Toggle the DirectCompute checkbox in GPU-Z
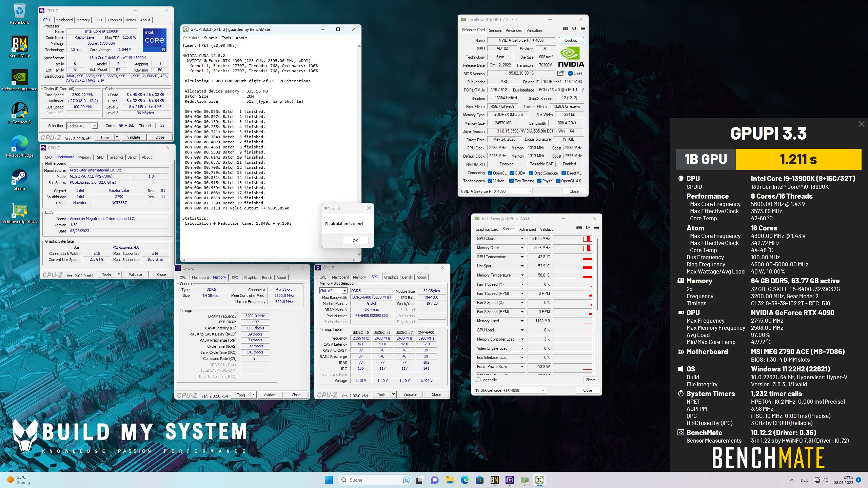 tap(531, 173)
